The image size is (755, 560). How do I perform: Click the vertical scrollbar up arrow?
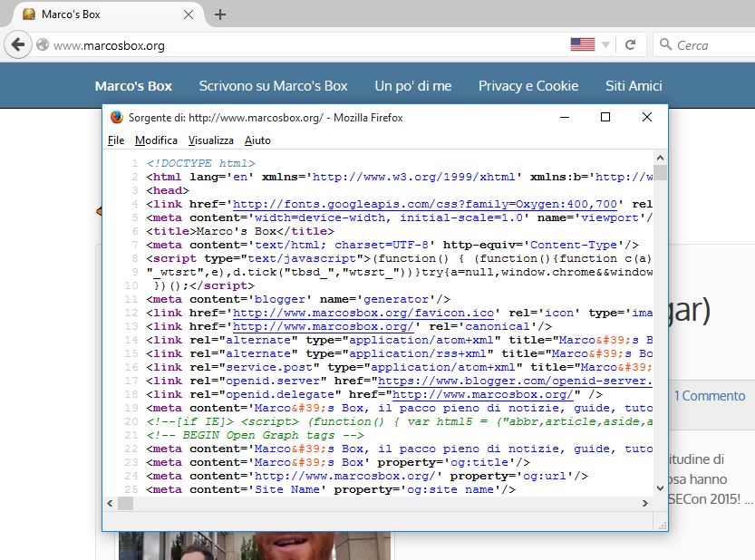[x=660, y=158]
